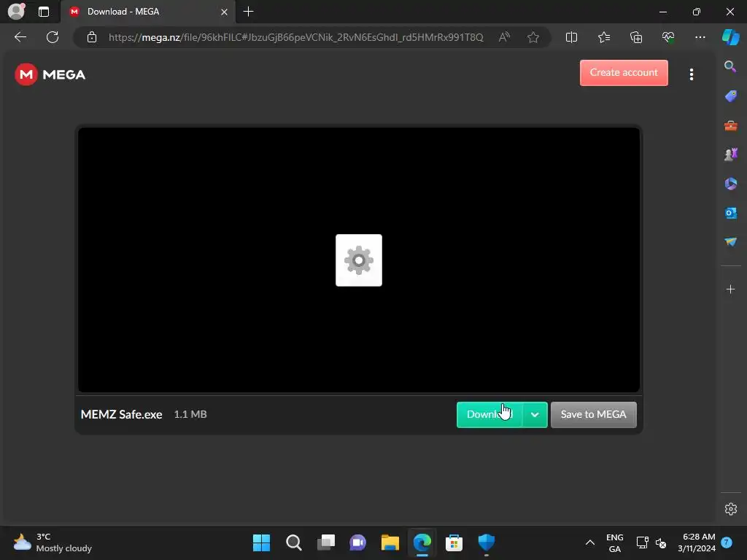Open Edge sidebar Tools briefcase

[730, 125]
